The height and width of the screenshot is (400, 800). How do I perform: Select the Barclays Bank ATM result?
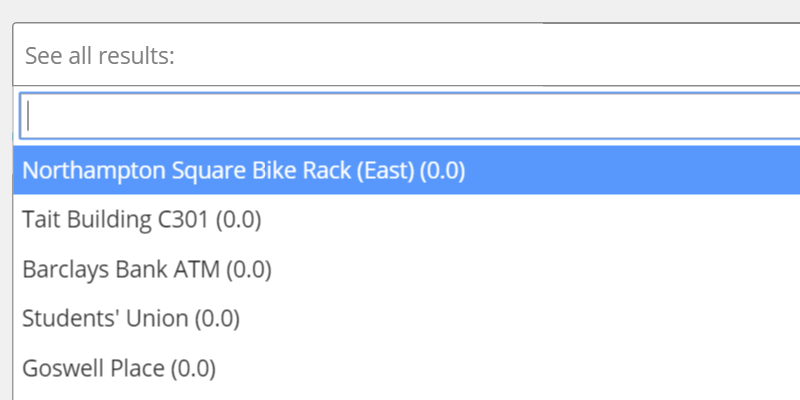(147, 269)
